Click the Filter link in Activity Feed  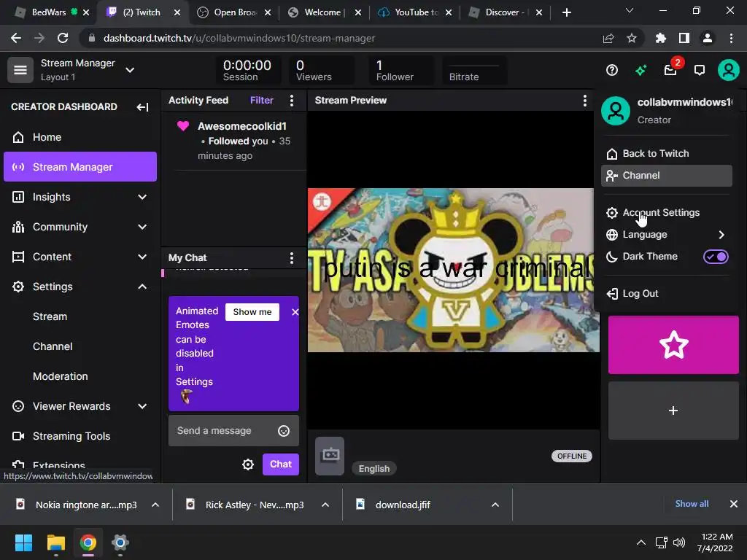click(262, 100)
